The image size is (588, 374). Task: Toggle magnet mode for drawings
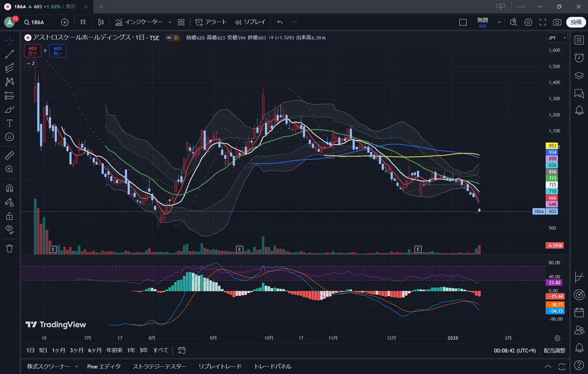9,188
